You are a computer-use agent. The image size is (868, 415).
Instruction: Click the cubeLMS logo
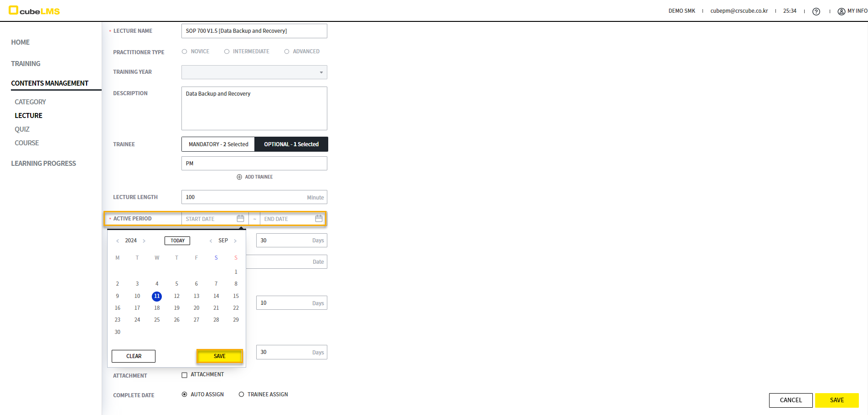click(35, 10)
